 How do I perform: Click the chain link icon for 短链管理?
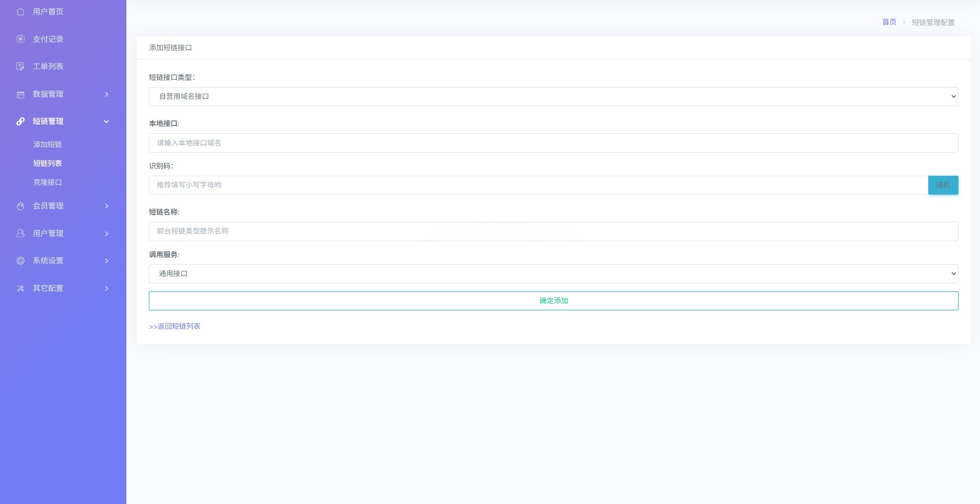tap(20, 121)
